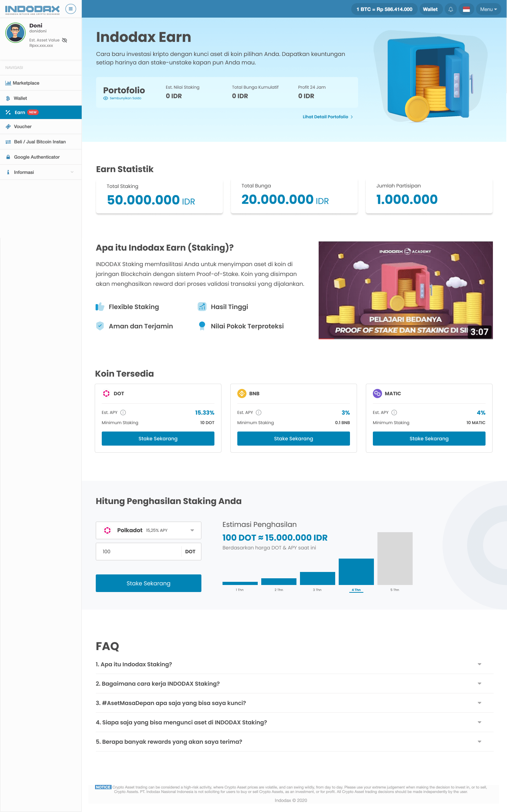
Task: Click the Informasi info icon
Action: coord(8,172)
